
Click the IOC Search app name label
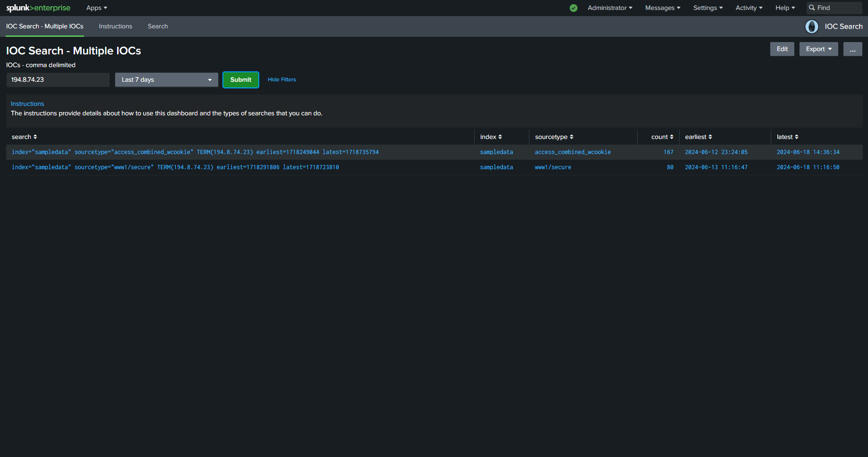(843, 26)
